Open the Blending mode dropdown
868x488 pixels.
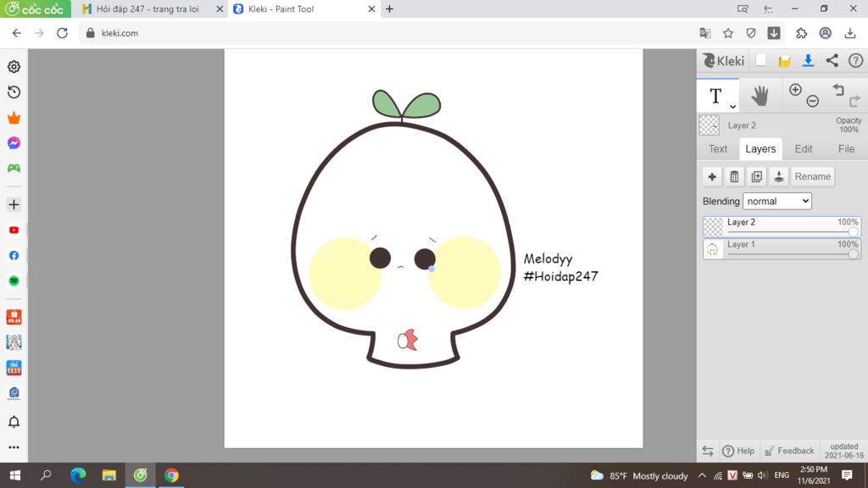tap(777, 202)
